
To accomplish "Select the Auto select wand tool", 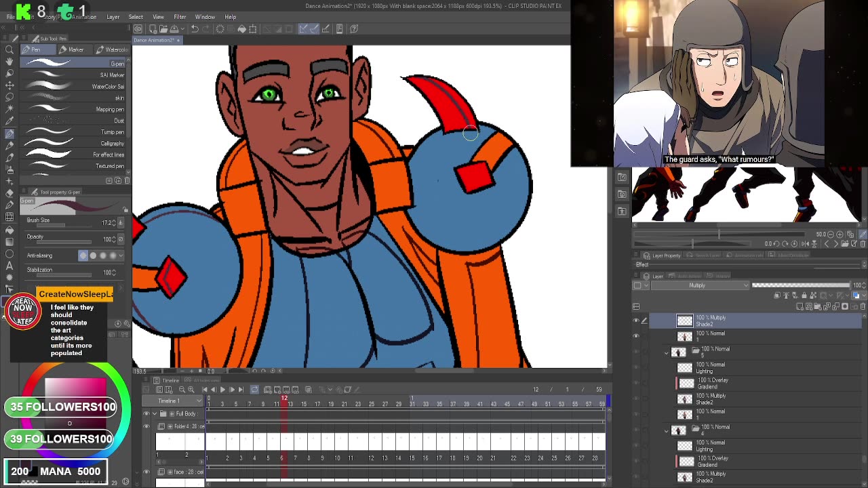I will click(x=9, y=110).
